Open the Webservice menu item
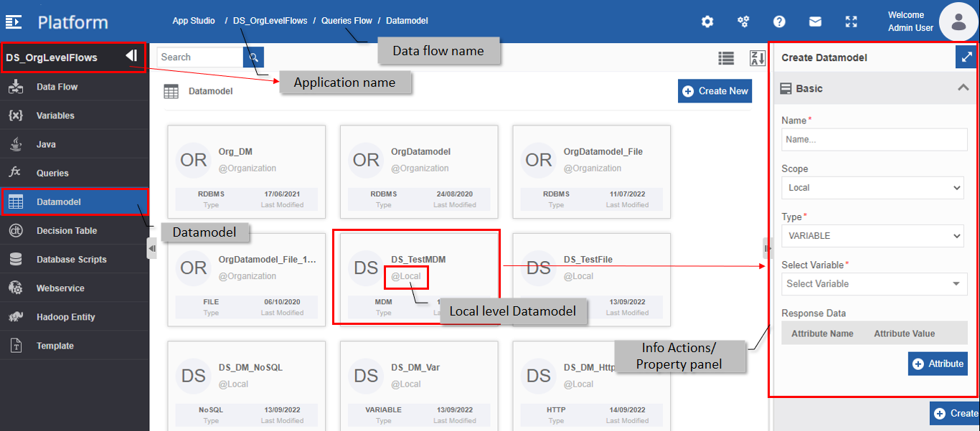 click(75, 288)
